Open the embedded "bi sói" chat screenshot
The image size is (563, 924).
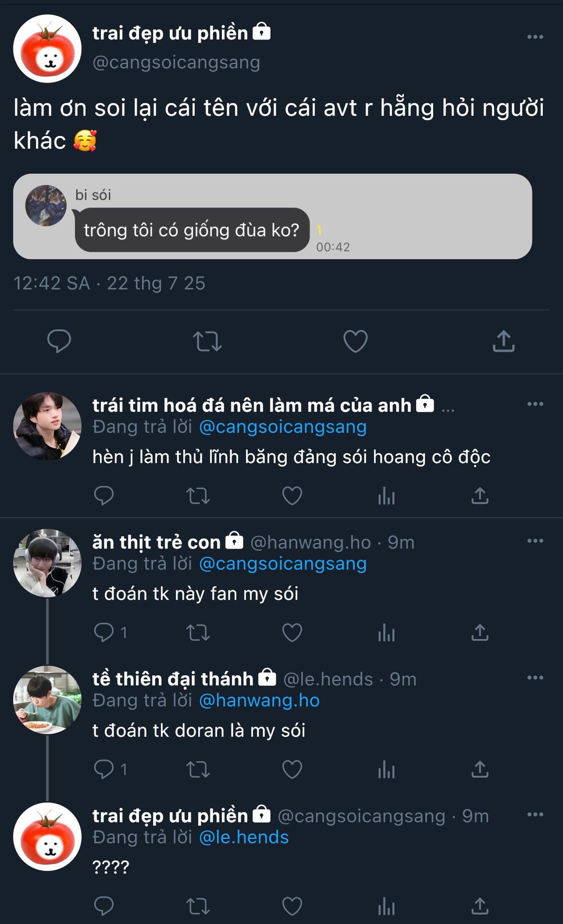click(272, 217)
